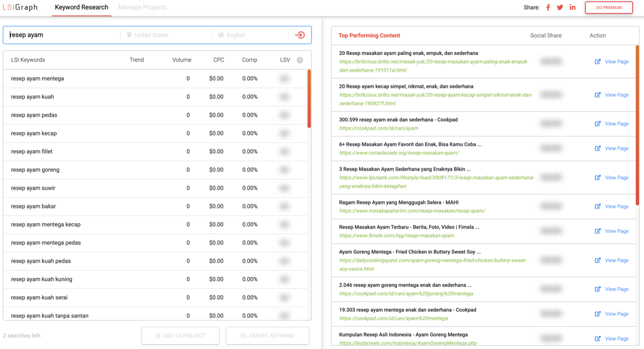644x349 pixels.
Task: Submit search with red arrow icon
Action: click(300, 35)
